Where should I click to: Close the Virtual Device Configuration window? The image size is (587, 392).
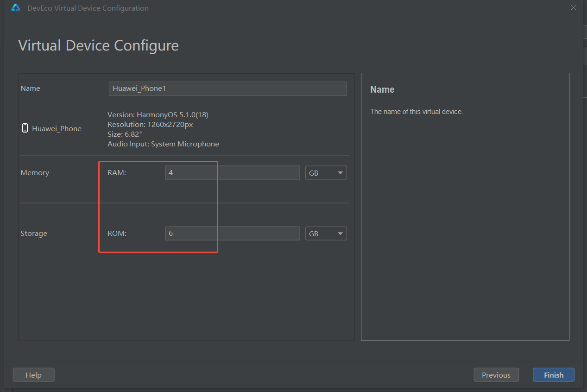(x=574, y=7)
